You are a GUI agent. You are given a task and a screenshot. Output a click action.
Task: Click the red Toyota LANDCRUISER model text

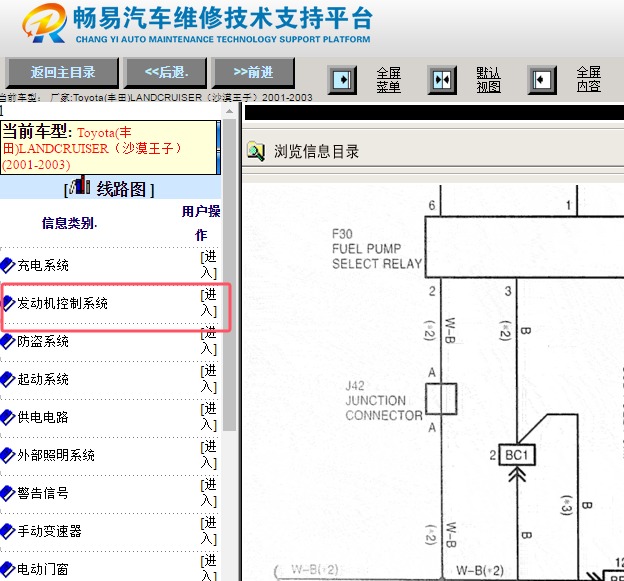[x=92, y=148]
